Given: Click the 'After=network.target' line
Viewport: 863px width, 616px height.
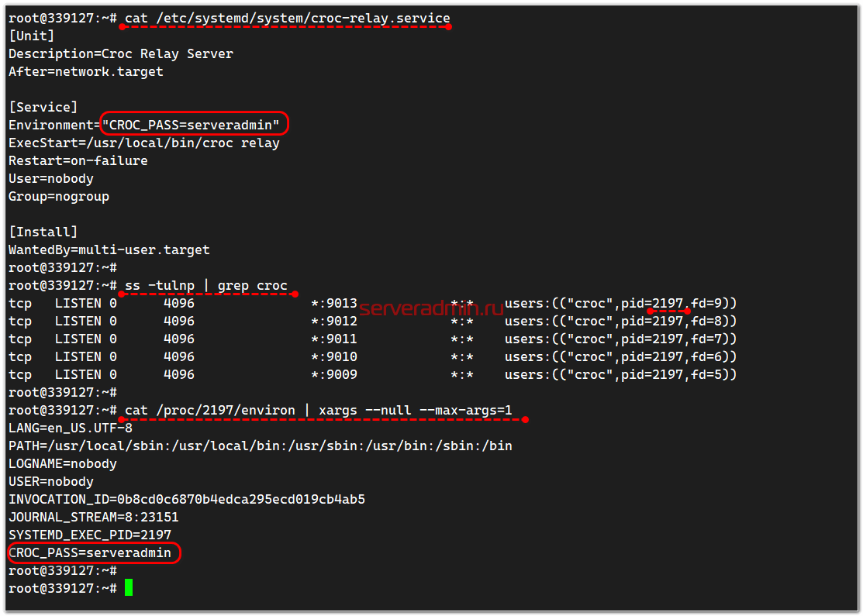Looking at the screenshot, I should pyautogui.click(x=86, y=71).
